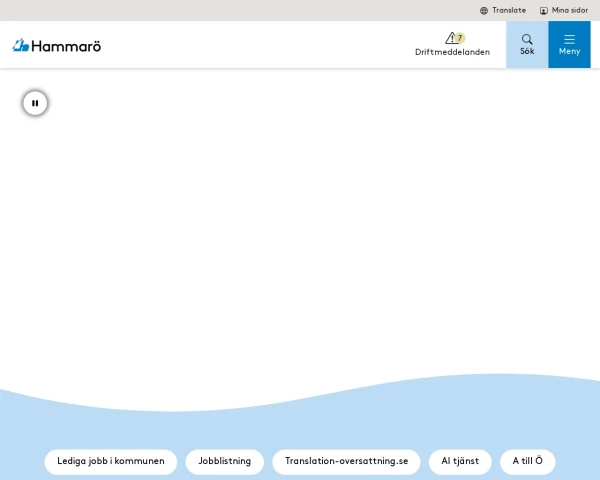
Task: Click the warning triangle icon for Driftmeddelanden
Action: pyautogui.click(x=450, y=38)
